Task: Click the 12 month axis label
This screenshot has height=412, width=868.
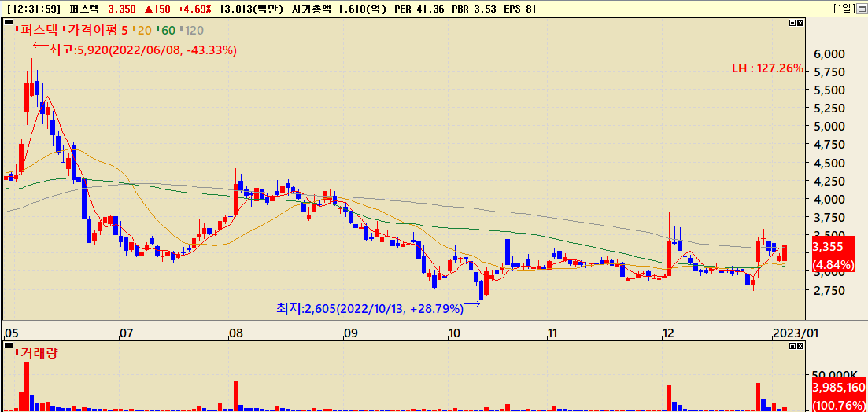Action: pyautogui.click(x=670, y=333)
